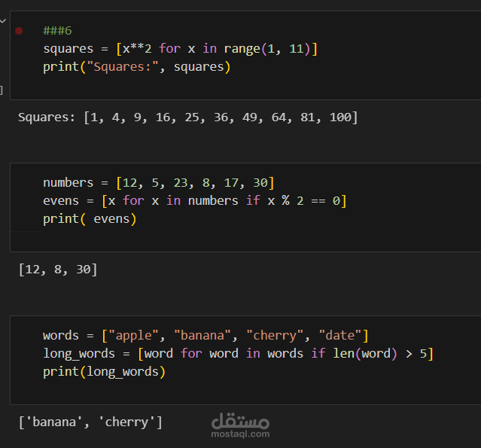Screen dimensions: 481x448
Task: Click the line print("Squares:", squares)
Action: (x=136, y=67)
